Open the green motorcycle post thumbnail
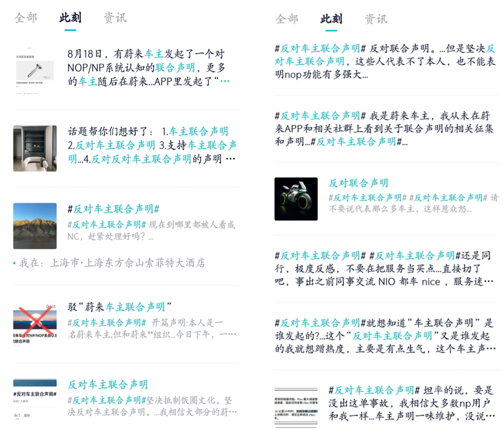 296,199
